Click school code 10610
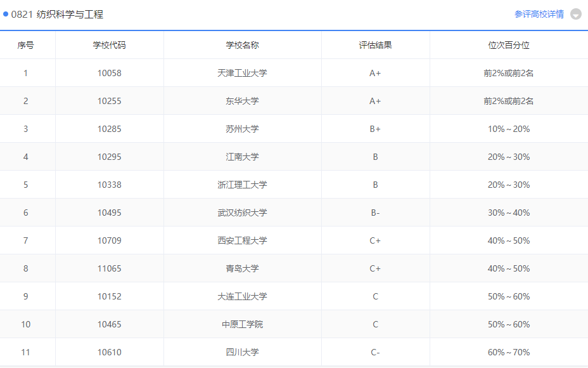 point(109,352)
